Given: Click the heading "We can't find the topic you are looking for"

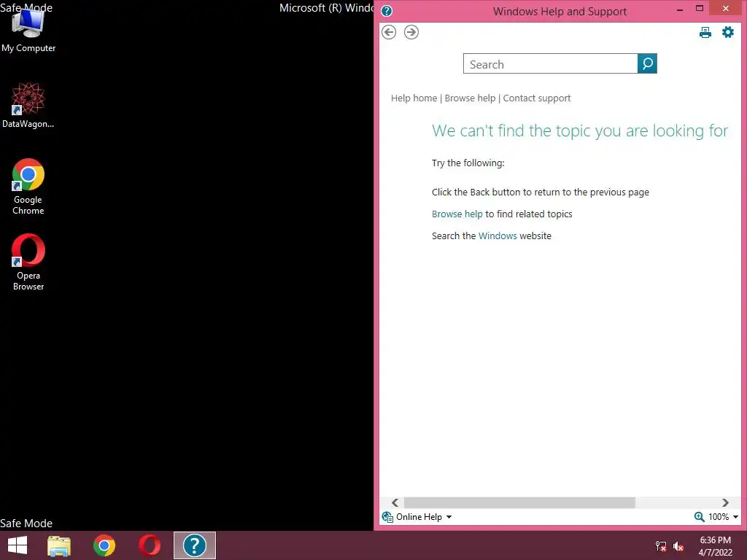Looking at the screenshot, I should coord(580,131).
